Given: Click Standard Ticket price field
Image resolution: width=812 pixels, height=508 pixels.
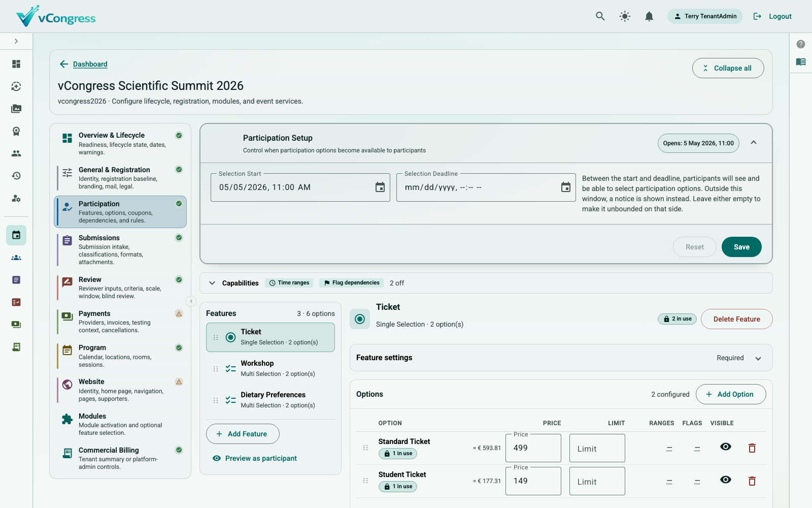Looking at the screenshot, I should 533,448.
